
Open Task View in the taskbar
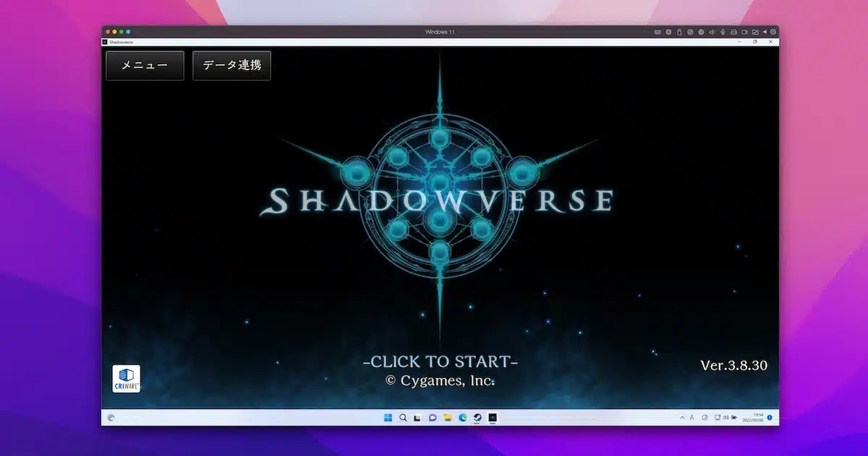(x=417, y=418)
